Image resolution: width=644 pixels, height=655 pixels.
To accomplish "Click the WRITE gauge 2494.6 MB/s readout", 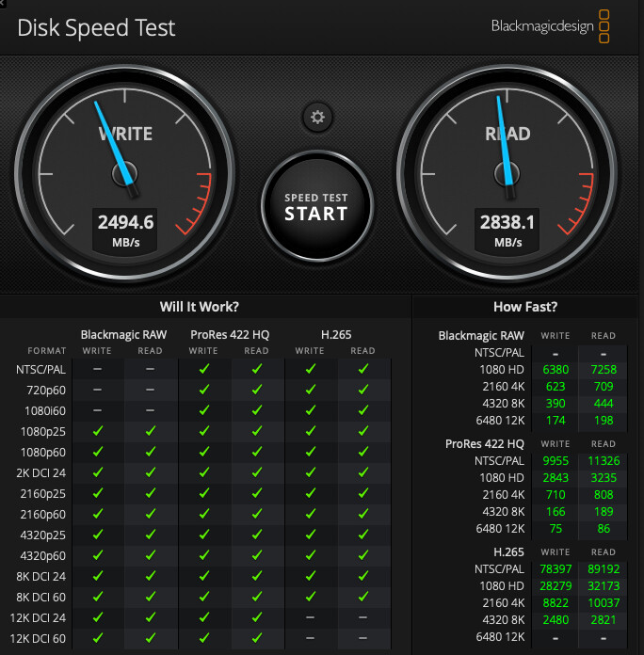I will click(x=125, y=231).
